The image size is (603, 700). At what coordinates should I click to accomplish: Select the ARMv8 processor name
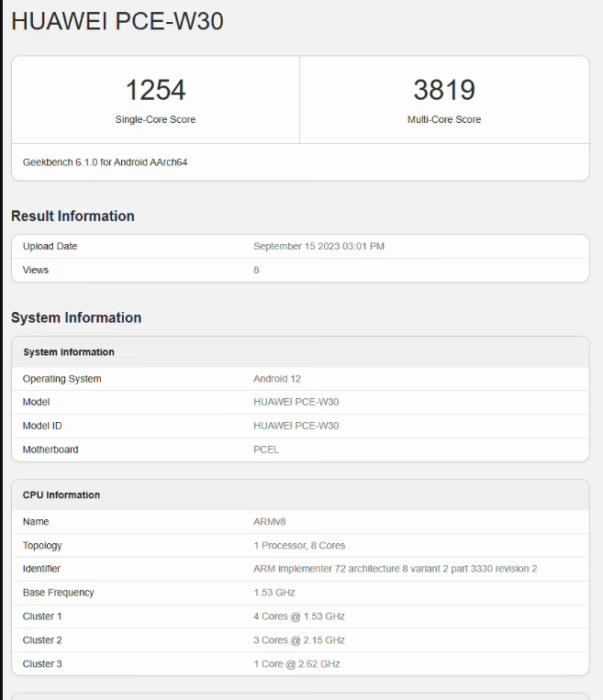point(270,522)
